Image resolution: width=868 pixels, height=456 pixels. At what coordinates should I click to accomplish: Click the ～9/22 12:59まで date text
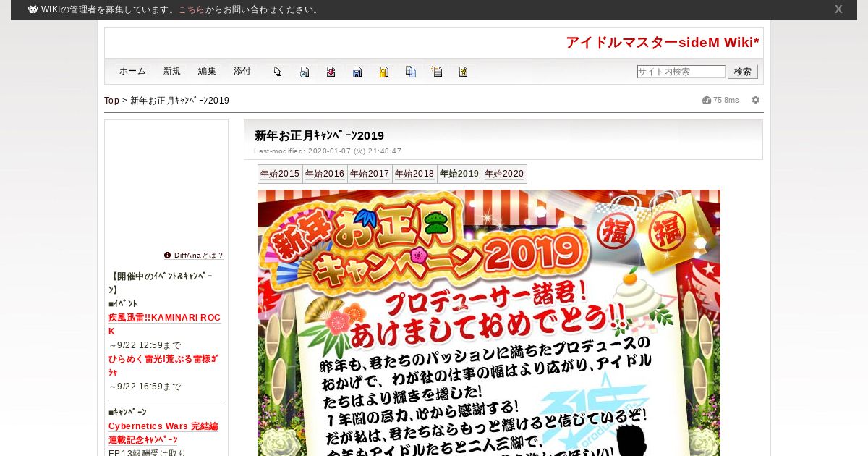point(145,345)
